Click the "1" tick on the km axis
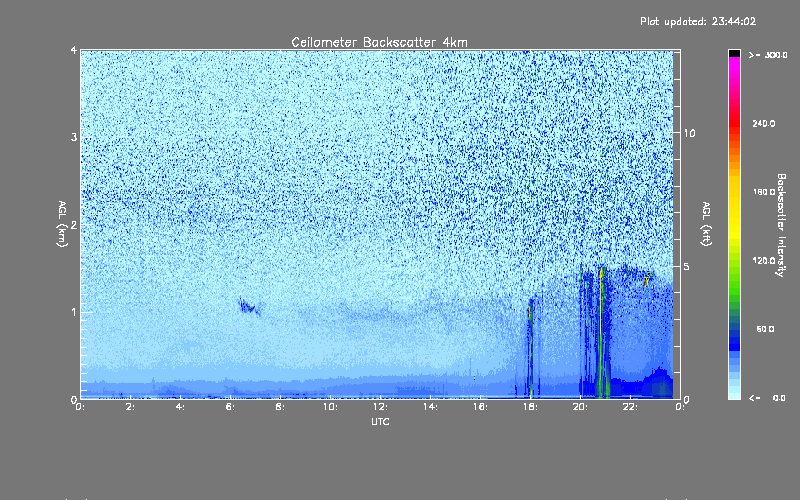This screenshot has width=800, height=500. (x=74, y=312)
